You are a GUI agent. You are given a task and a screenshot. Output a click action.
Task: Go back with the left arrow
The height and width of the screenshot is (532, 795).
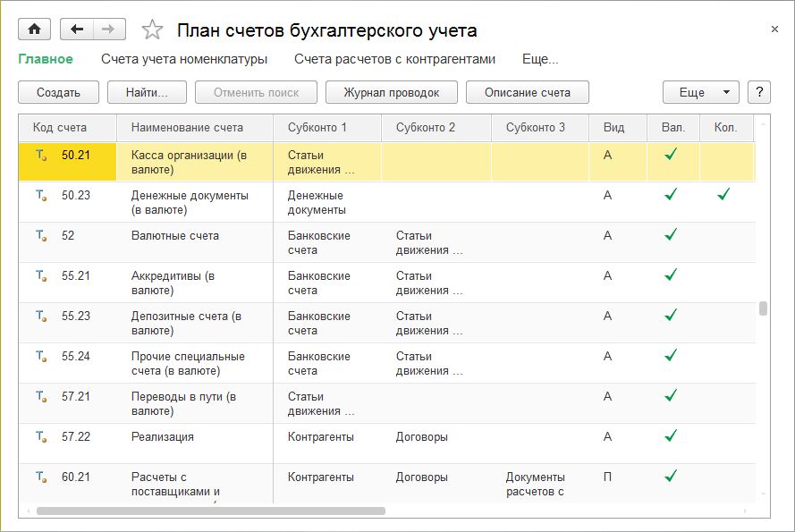pos(77,30)
